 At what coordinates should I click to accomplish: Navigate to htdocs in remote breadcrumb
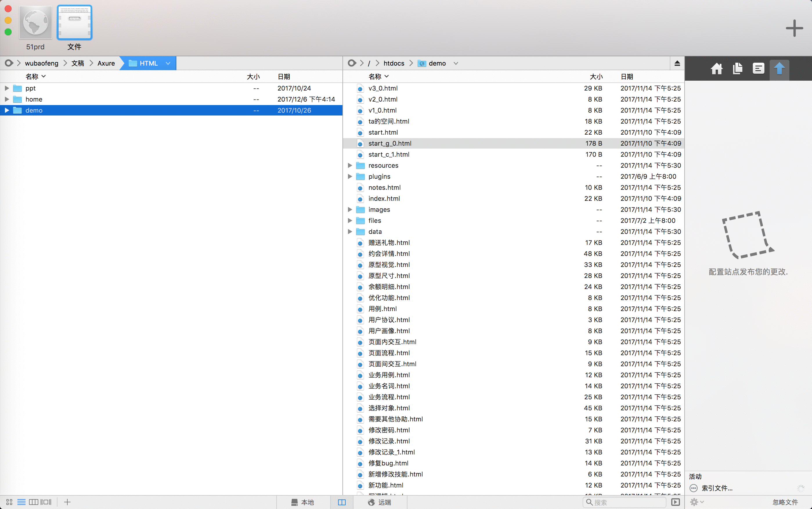pyautogui.click(x=394, y=63)
